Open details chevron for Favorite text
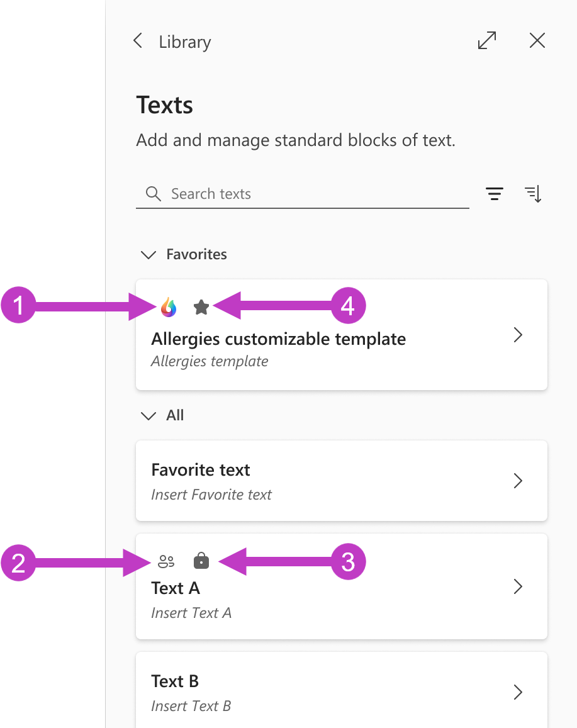The width and height of the screenshot is (577, 728). [518, 481]
